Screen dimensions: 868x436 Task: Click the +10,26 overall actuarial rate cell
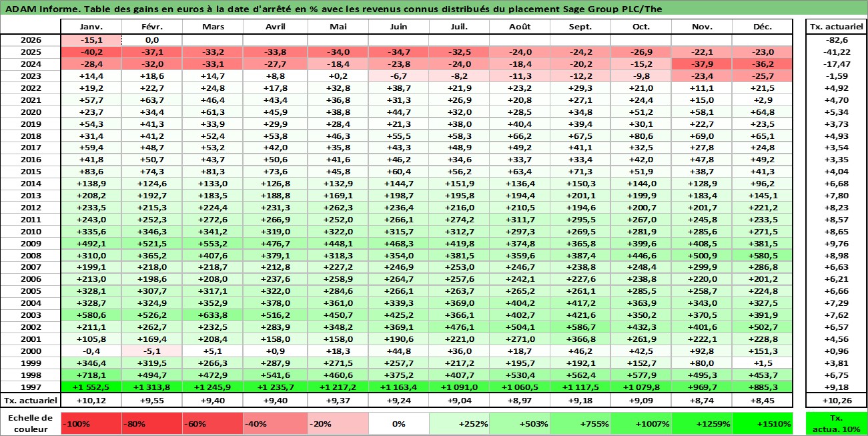pos(837,400)
